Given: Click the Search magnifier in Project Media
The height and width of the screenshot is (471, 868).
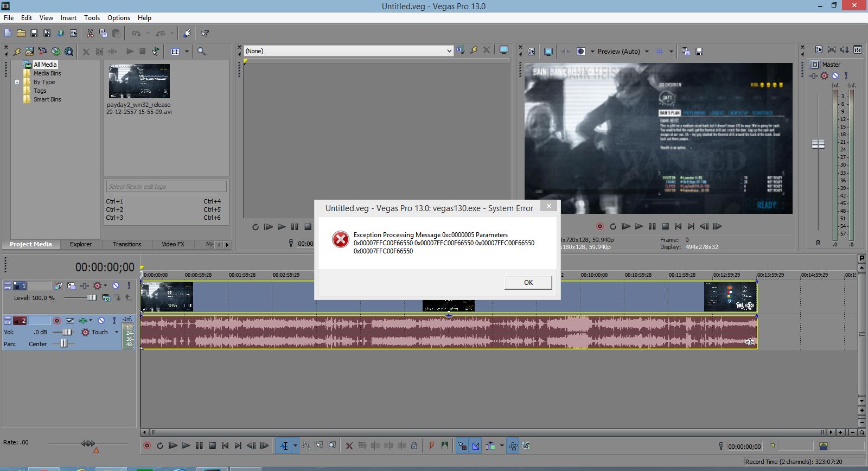Looking at the screenshot, I should pos(201,52).
